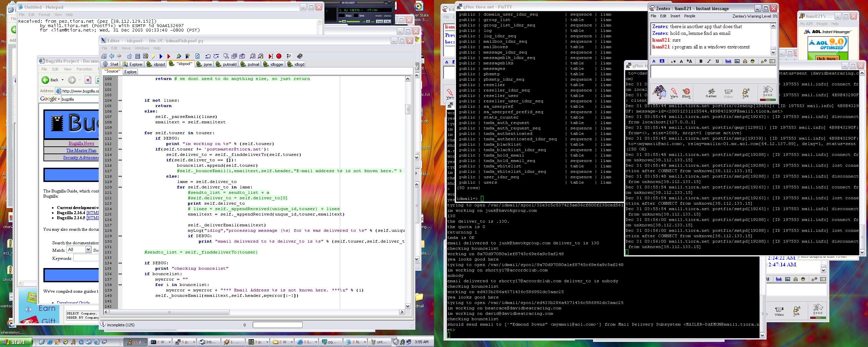Expand the Google toolbar dropdown arrow
Screen dimensions: 868x347
coord(59,99)
